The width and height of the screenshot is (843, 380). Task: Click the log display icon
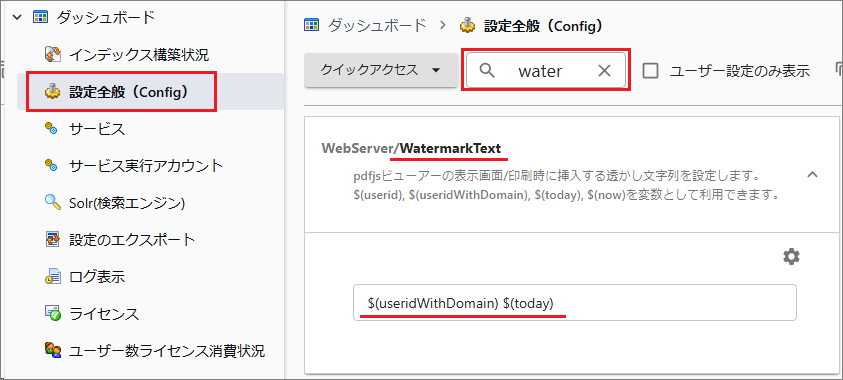point(53,277)
